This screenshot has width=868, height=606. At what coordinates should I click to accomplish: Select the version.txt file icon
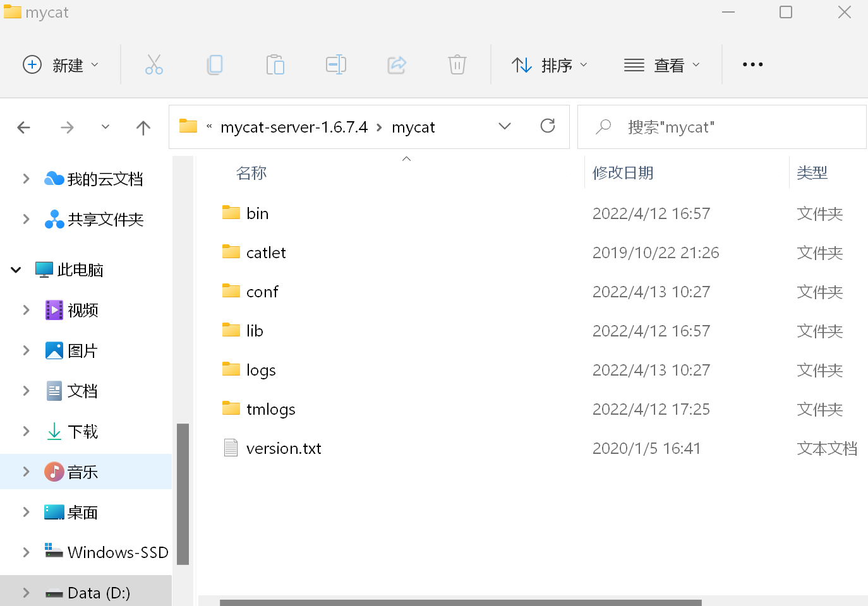(231, 448)
